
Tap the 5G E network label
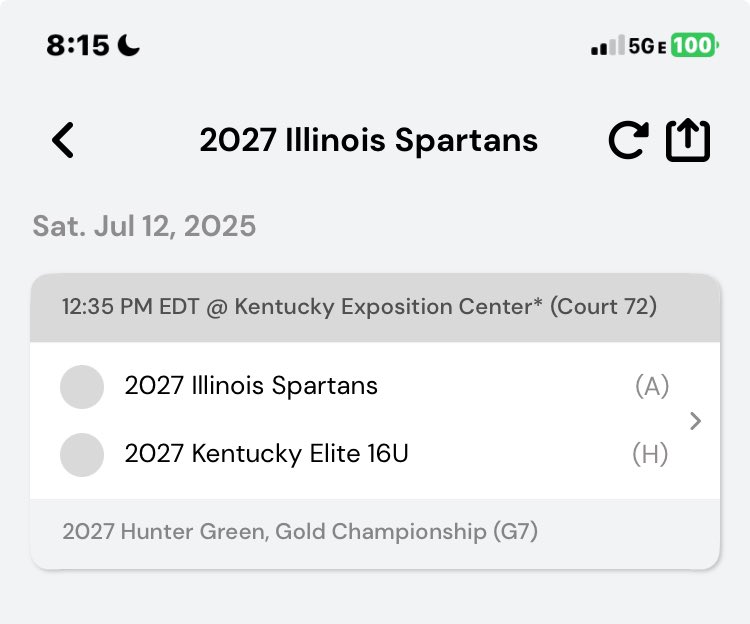[x=648, y=46]
